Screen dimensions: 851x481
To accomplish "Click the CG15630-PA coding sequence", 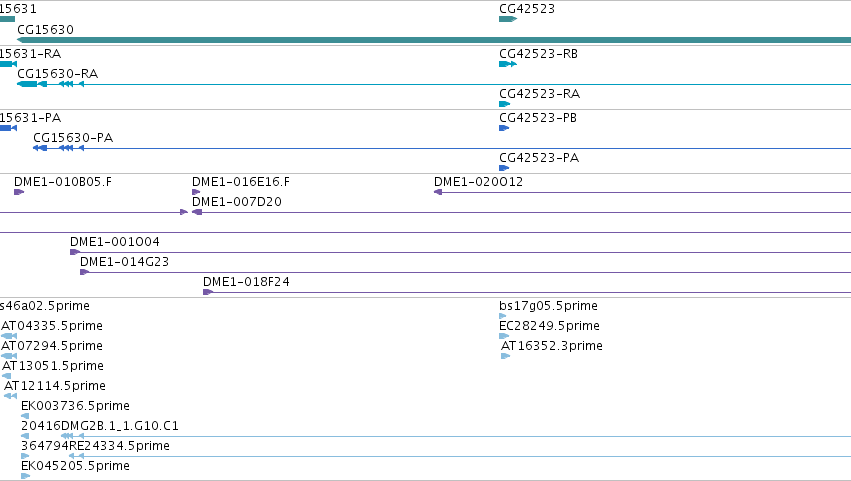I will [x=442, y=148].
